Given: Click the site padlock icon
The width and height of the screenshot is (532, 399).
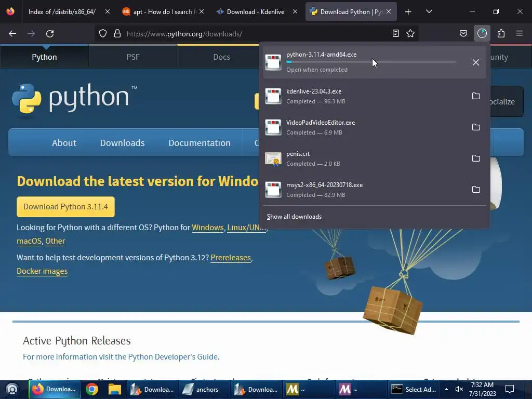Looking at the screenshot, I should (117, 34).
